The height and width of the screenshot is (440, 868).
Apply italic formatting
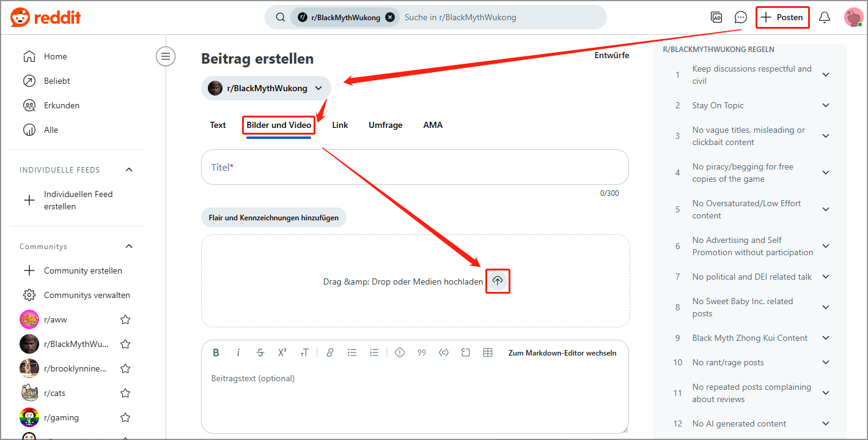point(238,352)
